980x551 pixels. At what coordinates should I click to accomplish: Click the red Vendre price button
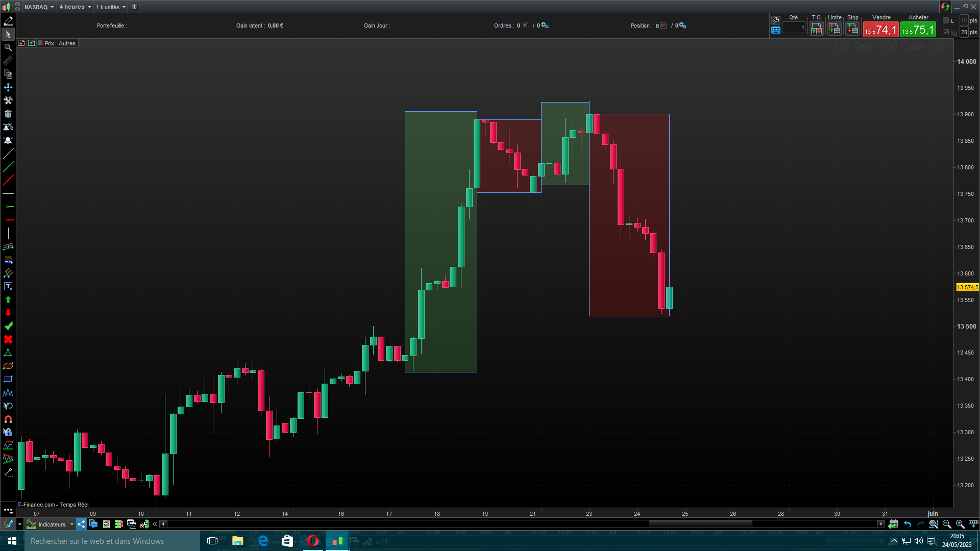(881, 30)
